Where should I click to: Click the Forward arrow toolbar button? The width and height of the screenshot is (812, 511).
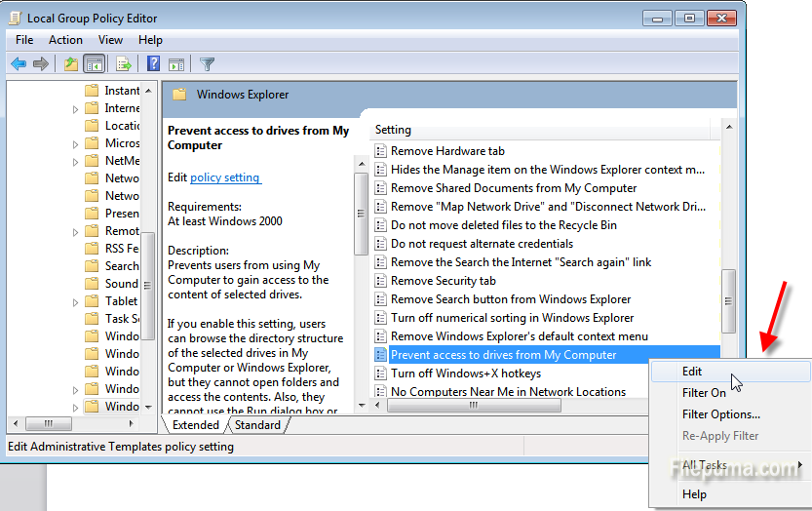pyautogui.click(x=41, y=64)
